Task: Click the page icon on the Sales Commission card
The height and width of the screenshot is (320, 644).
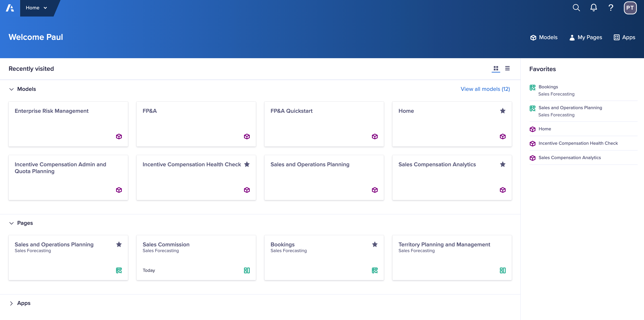Action: (247, 270)
